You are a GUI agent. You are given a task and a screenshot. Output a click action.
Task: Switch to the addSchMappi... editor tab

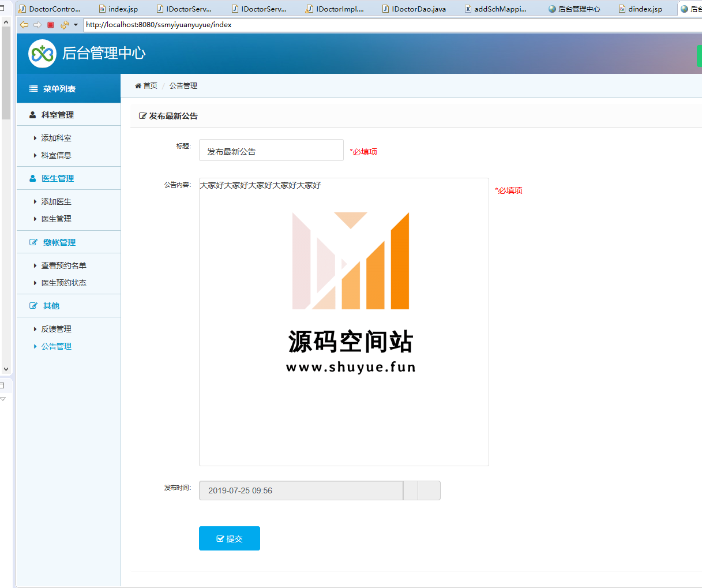click(x=496, y=9)
